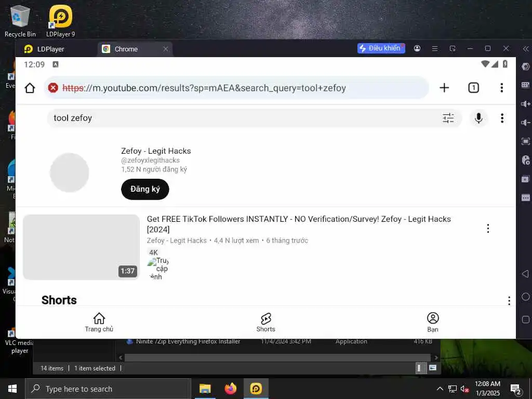Open Bạn profile tab in bottom navigation
The image size is (532, 399).
pyautogui.click(x=433, y=322)
